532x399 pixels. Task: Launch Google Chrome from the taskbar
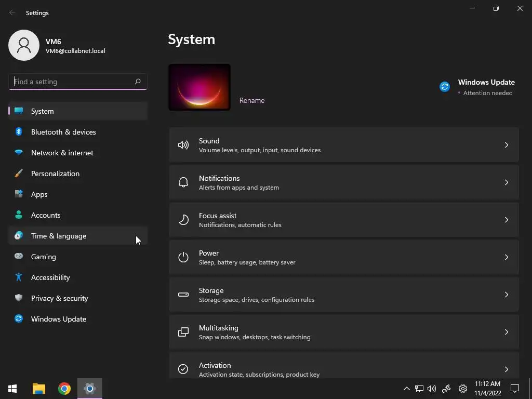pos(64,389)
